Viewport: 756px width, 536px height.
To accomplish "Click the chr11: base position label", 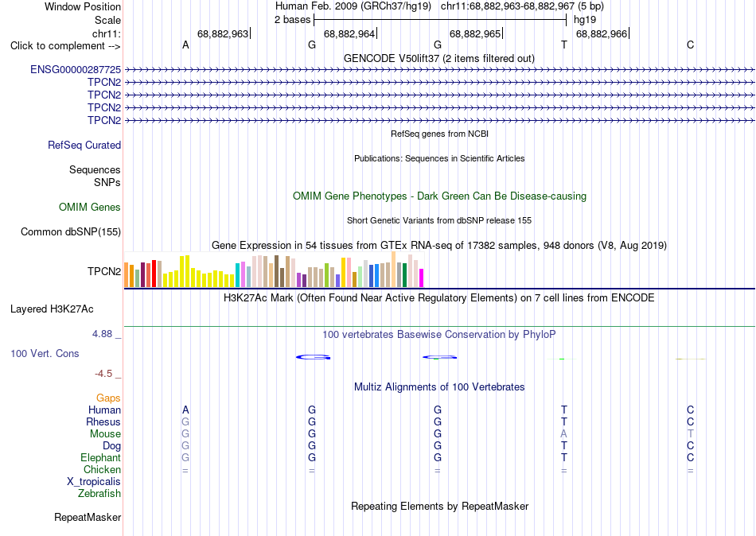I will pyautogui.click(x=107, y=33).
